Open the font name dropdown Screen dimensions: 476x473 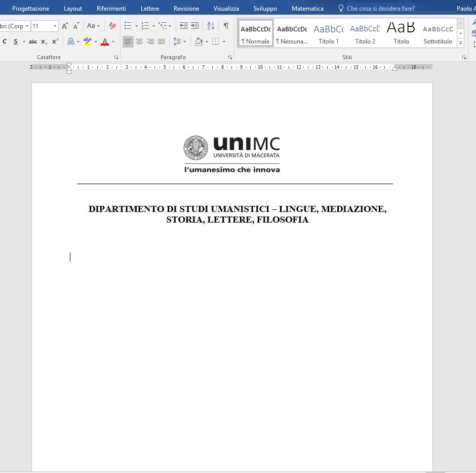point(27,26)
